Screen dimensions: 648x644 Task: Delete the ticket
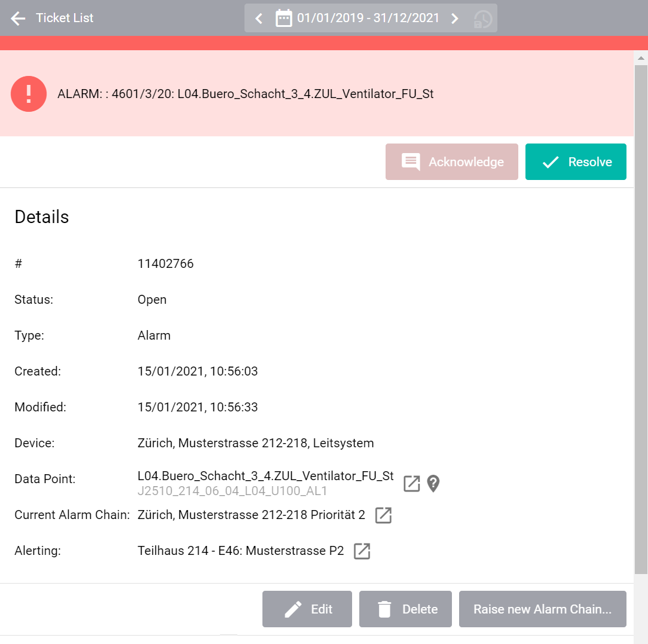coord(405,609)
